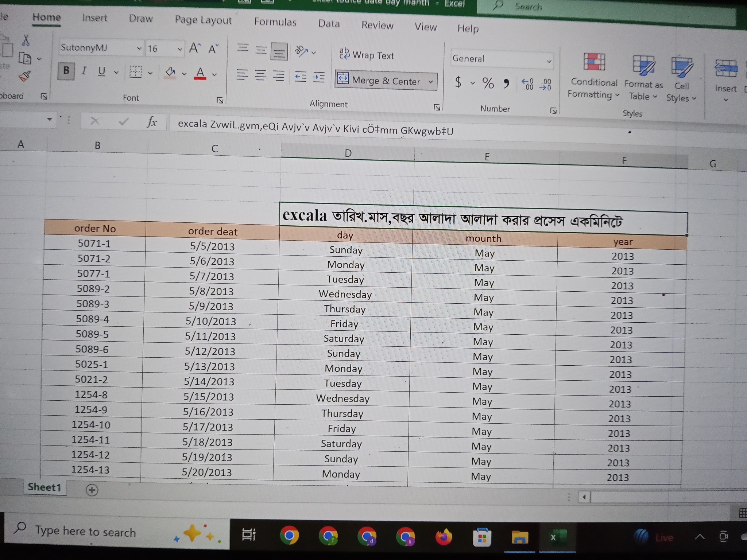Open Conditional Formatting
This screenshot has height=560, width=747.
click(x=593, y=76)
